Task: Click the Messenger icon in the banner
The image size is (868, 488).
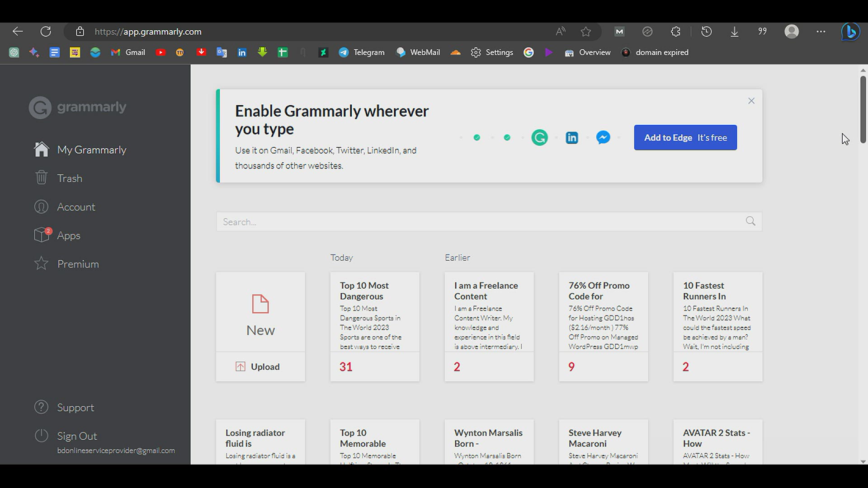Action: pyautogui.click(x=604, y=137)
